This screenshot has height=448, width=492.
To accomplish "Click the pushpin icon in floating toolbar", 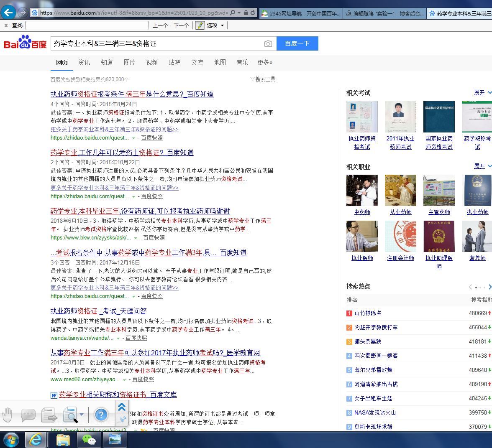I will [122, 420].
